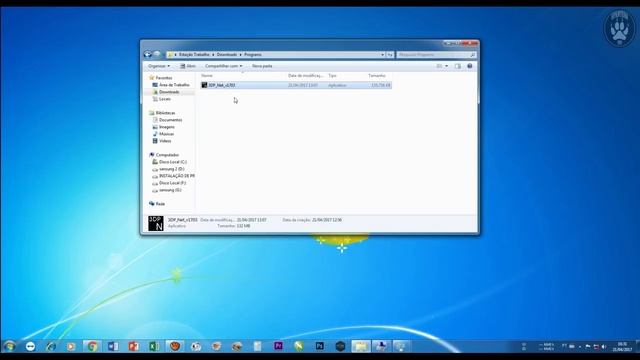The width and height of the screenshot is (640, 360).
Task: Sort by the Tipo column header
Action: (332, 76)
